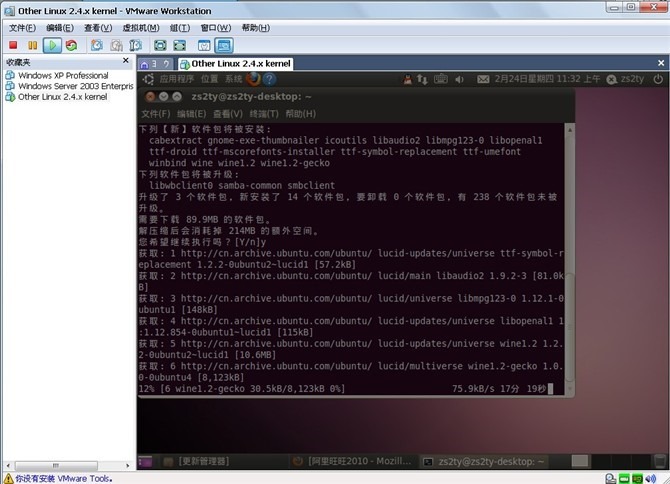Minimize the terminal window

pos(163,97)
